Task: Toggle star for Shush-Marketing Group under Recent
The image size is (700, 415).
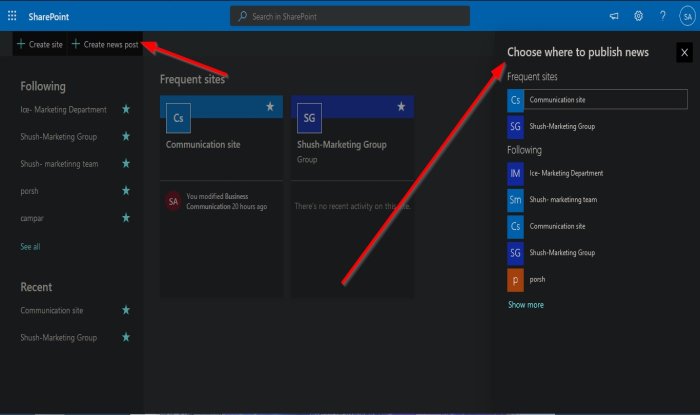Action: click(126, 337)
